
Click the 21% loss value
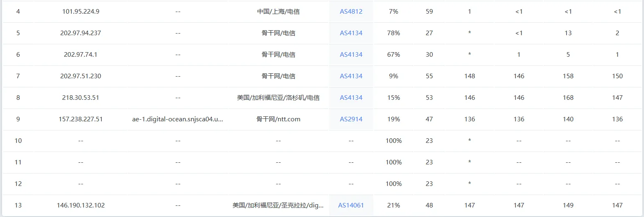pyautogui.click(x=394, y=205)
